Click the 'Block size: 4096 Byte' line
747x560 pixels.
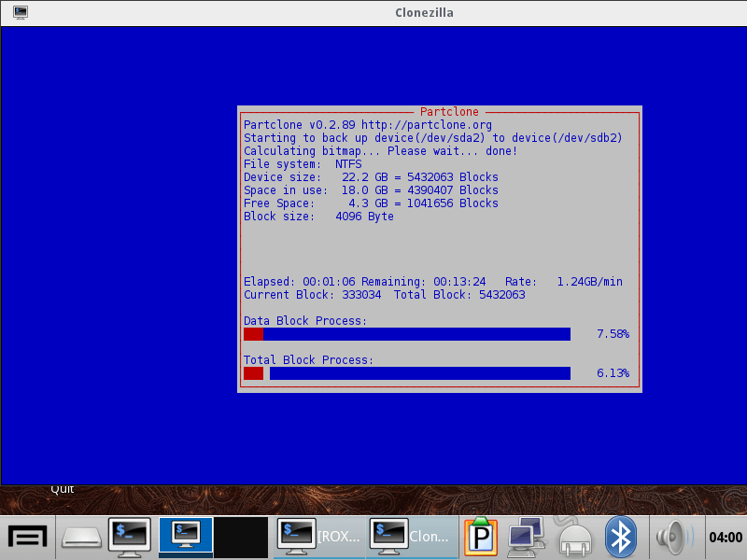coord(318,217)
